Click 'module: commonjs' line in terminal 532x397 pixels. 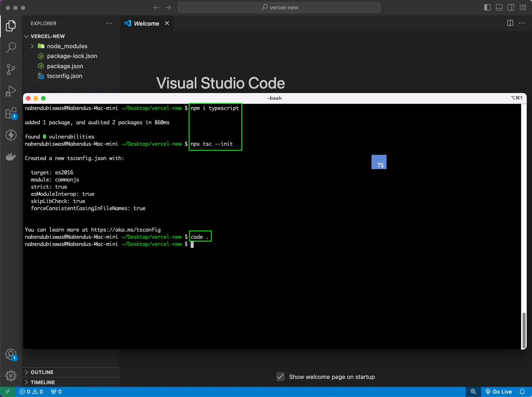coord(55,180)
